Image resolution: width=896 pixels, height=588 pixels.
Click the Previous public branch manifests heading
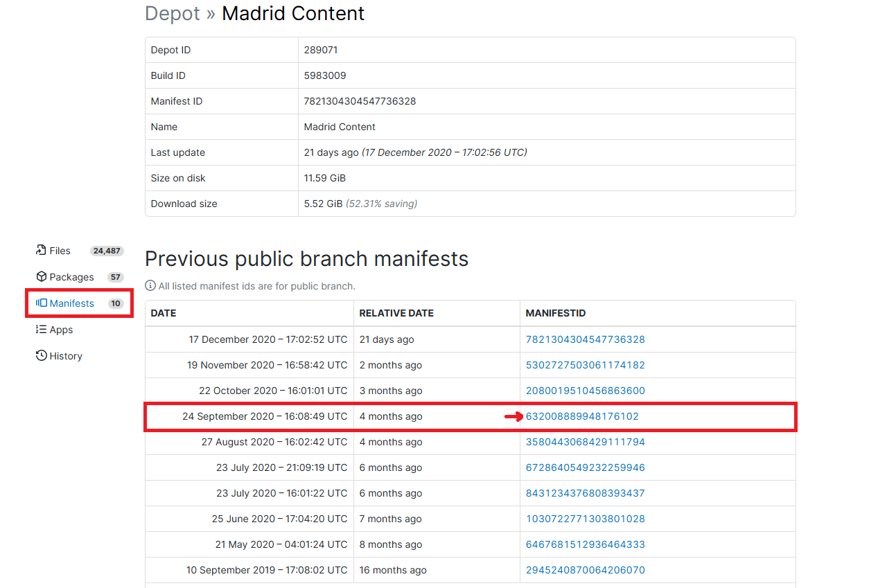306,259
